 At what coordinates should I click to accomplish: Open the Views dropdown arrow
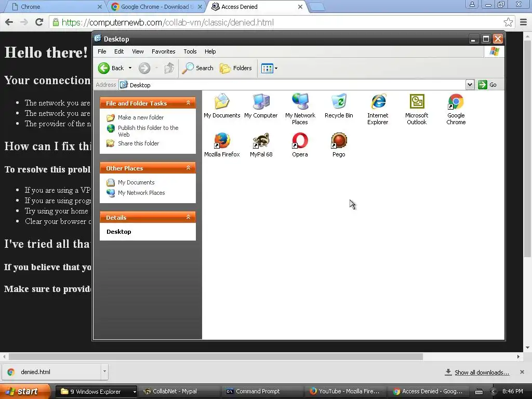click(x=276, y=68)
